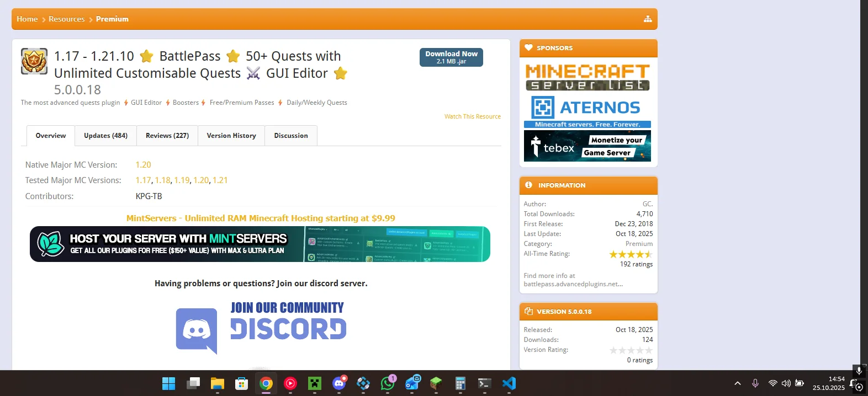
Task: Click the microphone-in-use tray icon
Action: coord(755,383)
